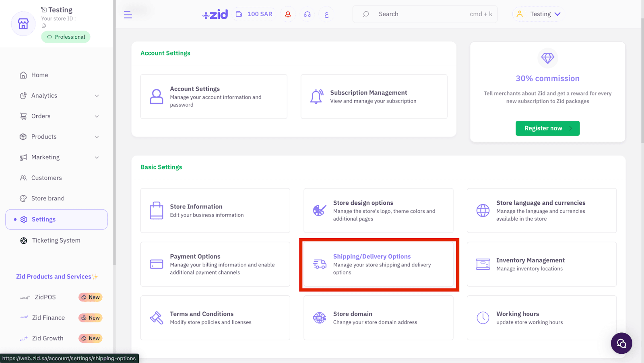Go to Home in the sidebar
Viewport: 644px width, 363px height.
click(x=39, y=75)
